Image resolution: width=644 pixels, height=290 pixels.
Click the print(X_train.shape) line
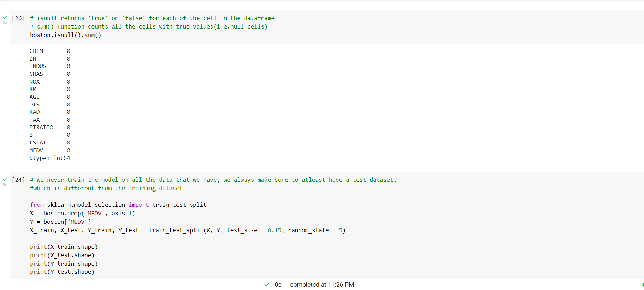point(64,247)
